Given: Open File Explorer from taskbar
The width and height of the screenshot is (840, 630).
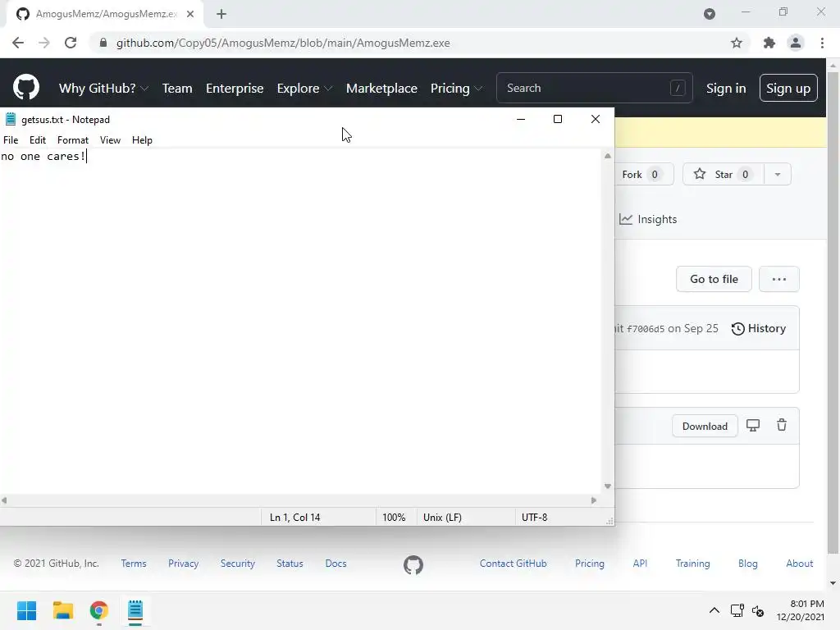Looking at the screenshot, I should click(62, 610).
